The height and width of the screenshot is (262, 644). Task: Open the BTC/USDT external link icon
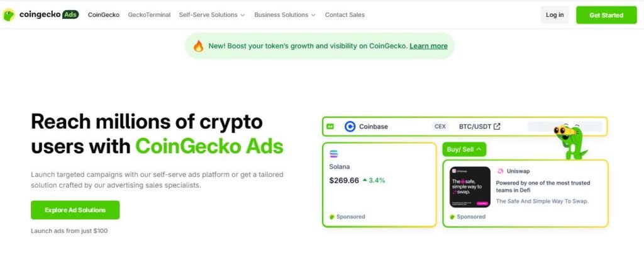(x=497, y=127)
